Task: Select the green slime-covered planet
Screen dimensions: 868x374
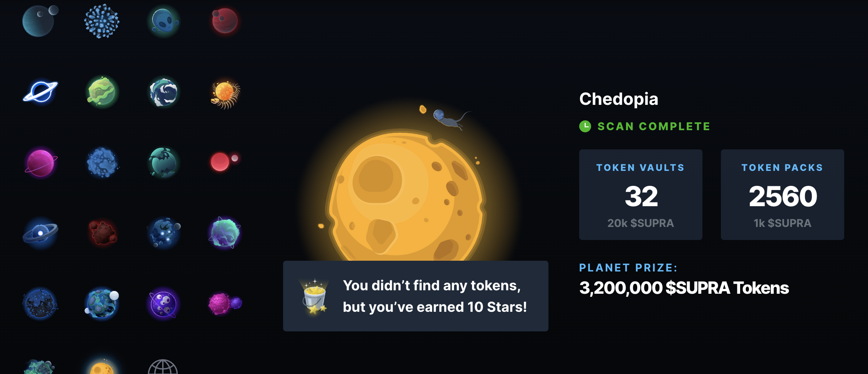Action: click(101, 92)
